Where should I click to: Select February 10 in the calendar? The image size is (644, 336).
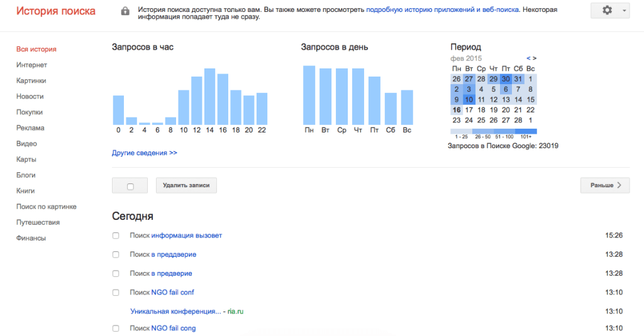469,99
